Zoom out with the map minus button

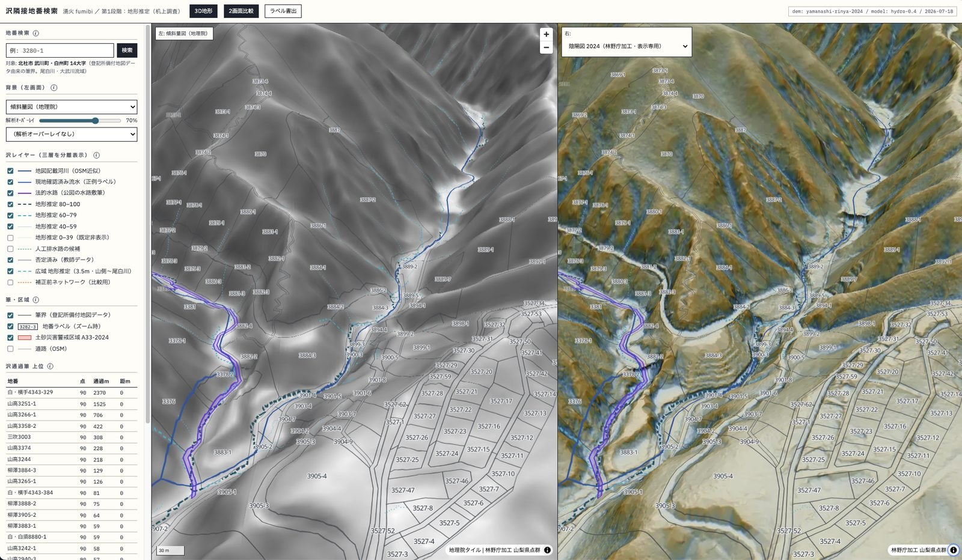point(546,47)
